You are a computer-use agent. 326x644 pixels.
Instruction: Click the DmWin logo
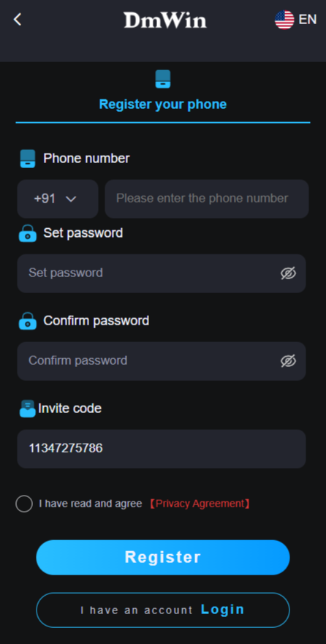point(165,20)
